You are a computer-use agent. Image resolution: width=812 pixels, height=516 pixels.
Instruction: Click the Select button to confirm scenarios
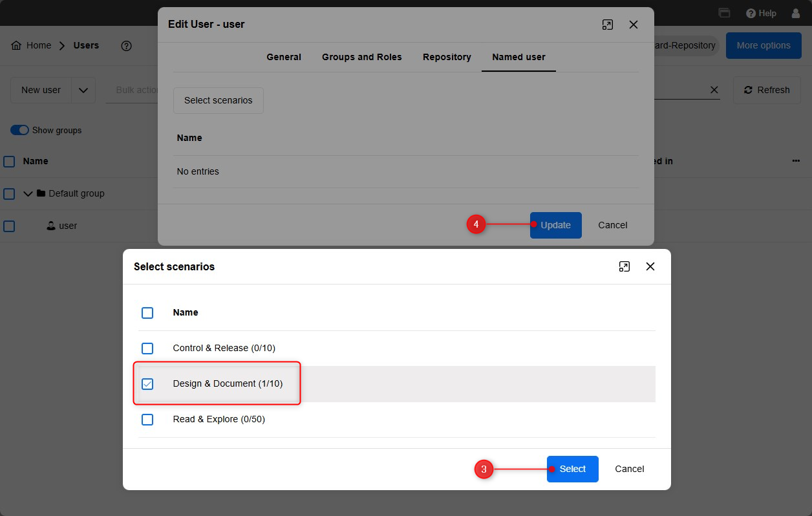click(572, 469)
